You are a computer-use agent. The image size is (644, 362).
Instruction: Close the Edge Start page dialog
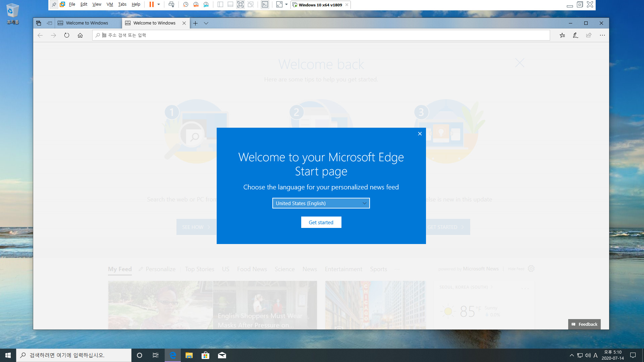(x=420, y=134)
